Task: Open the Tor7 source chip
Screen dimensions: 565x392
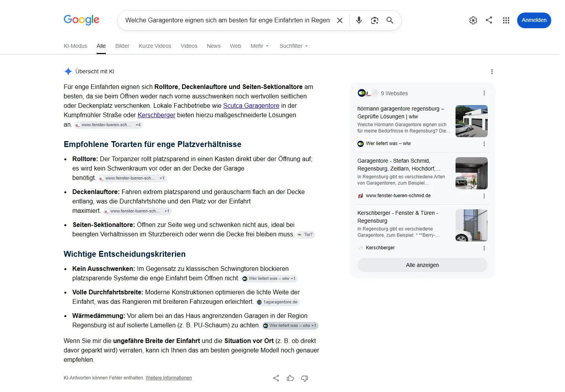Action: [x=305, y=234]
